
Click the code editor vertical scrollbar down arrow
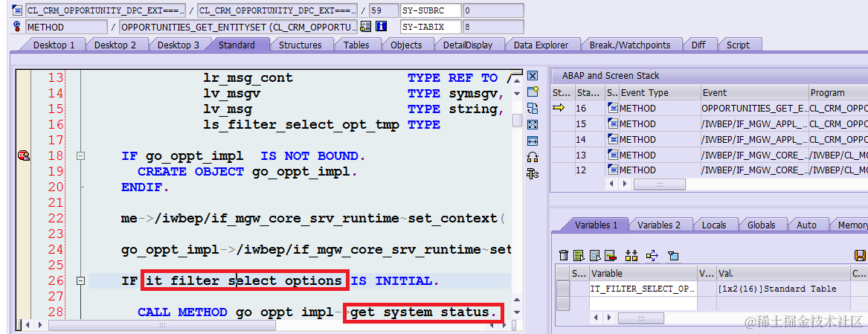(x=516, y=312)
